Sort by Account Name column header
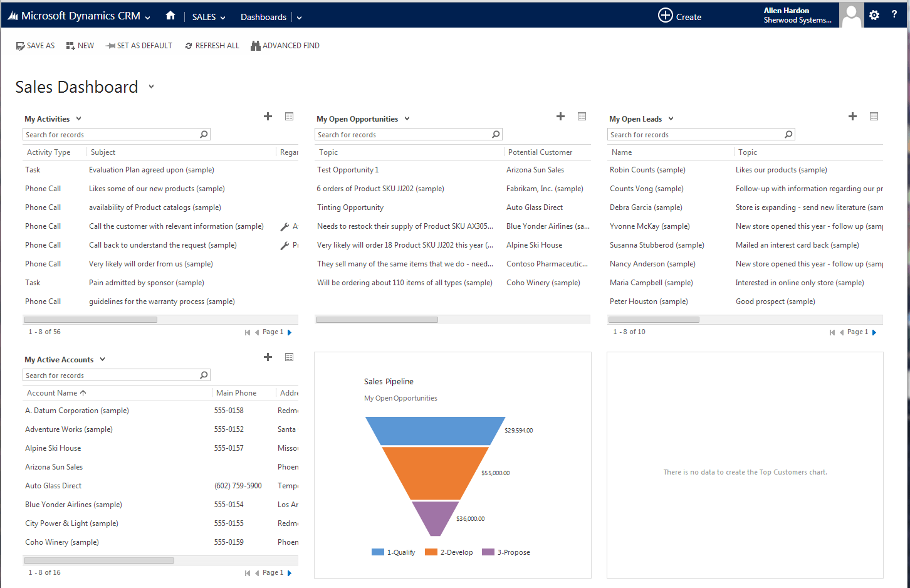Screen dimensions: 910x588 pos(56,393)
